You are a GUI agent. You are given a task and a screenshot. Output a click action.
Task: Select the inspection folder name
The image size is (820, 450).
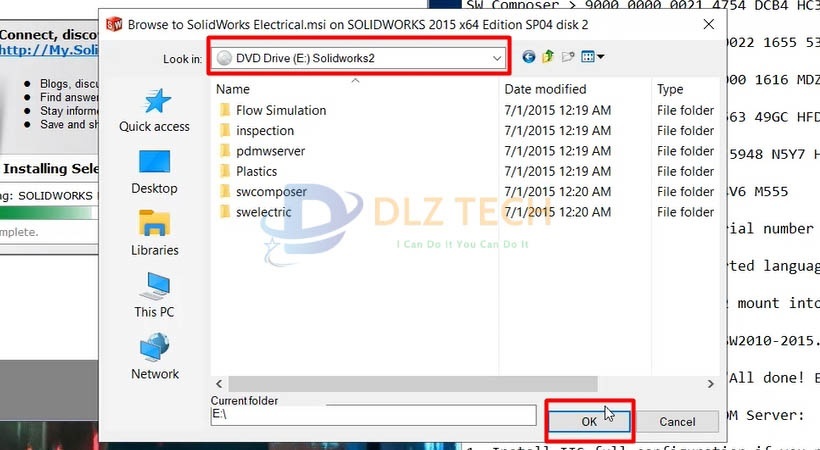265,131
